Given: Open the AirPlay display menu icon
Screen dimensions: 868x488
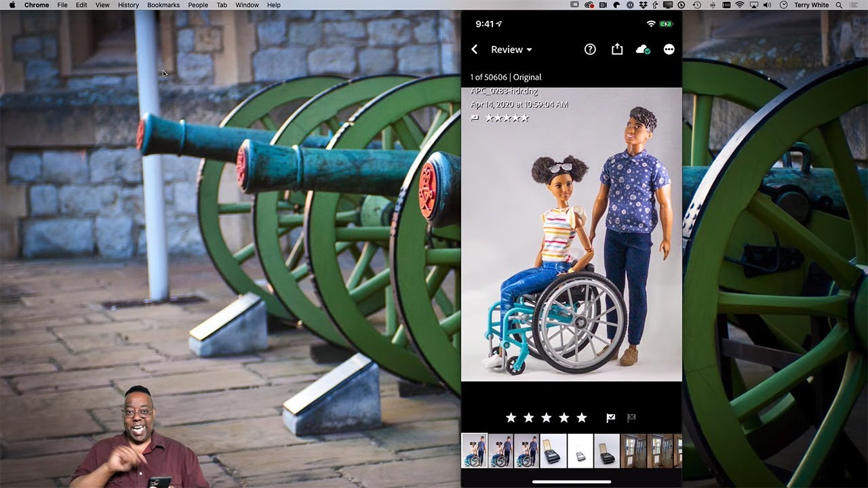Looking at the screenshot, I should click(x=754, y=5).
